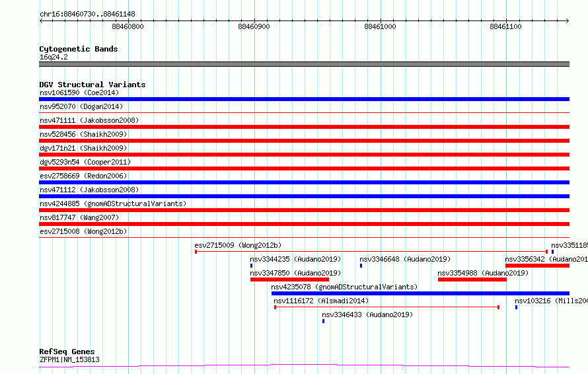Select the dgv171n21 (Shaikh2009) variant label

[83, 148]
